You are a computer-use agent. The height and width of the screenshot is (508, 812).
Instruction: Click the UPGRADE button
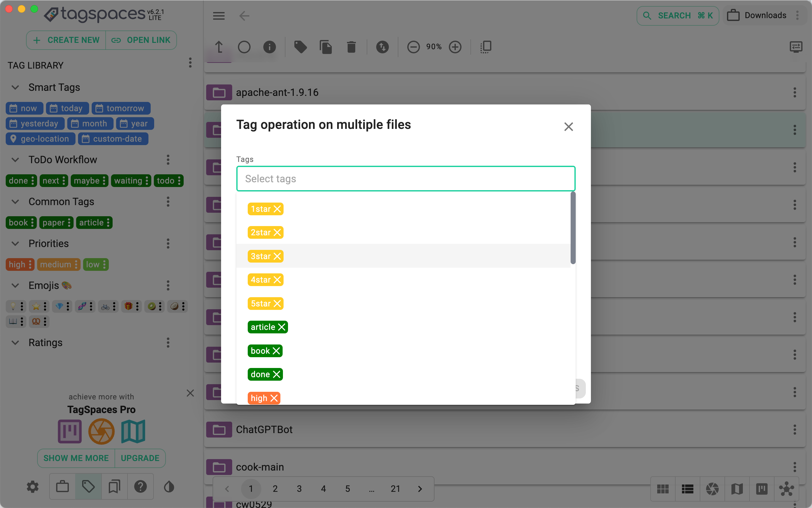tap(140, 458)
